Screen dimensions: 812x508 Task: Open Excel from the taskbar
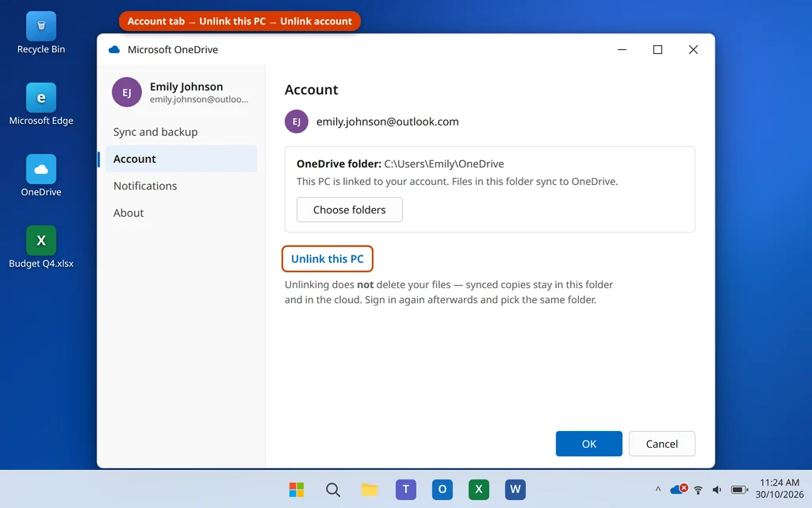(478, 489)
